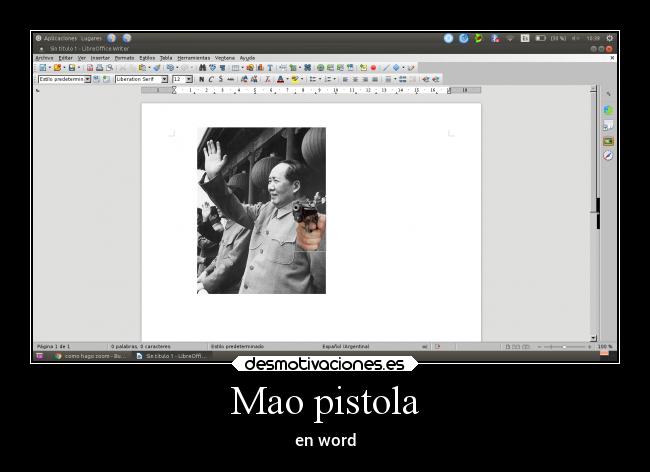Click the Print icon
Image resolution: width=650 pixels, height=472 pixels.
[99, 68]
